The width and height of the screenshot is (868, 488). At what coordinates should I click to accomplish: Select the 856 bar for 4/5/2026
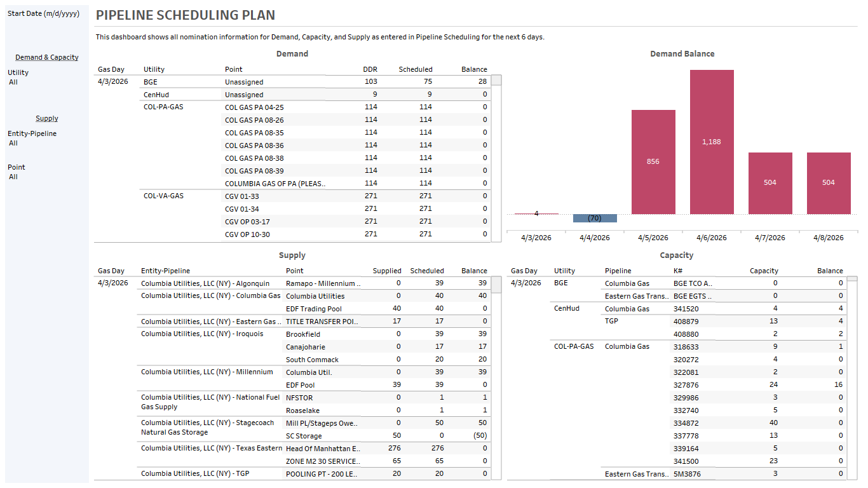(x=653, y=161)
